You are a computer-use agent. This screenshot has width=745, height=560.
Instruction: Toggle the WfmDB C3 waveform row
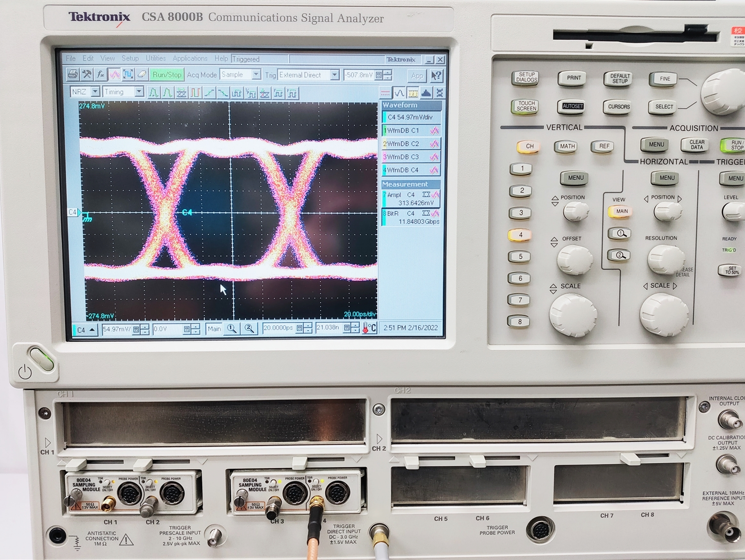pos(411,157)
